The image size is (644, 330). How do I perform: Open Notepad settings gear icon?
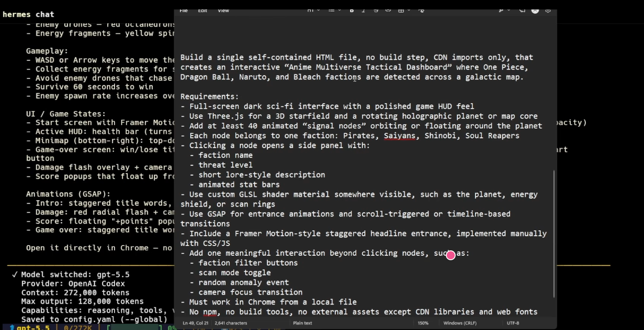548,11
